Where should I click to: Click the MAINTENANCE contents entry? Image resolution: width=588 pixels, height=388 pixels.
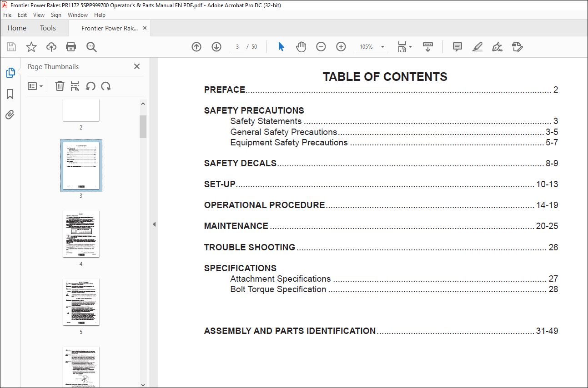coord(381,226)
